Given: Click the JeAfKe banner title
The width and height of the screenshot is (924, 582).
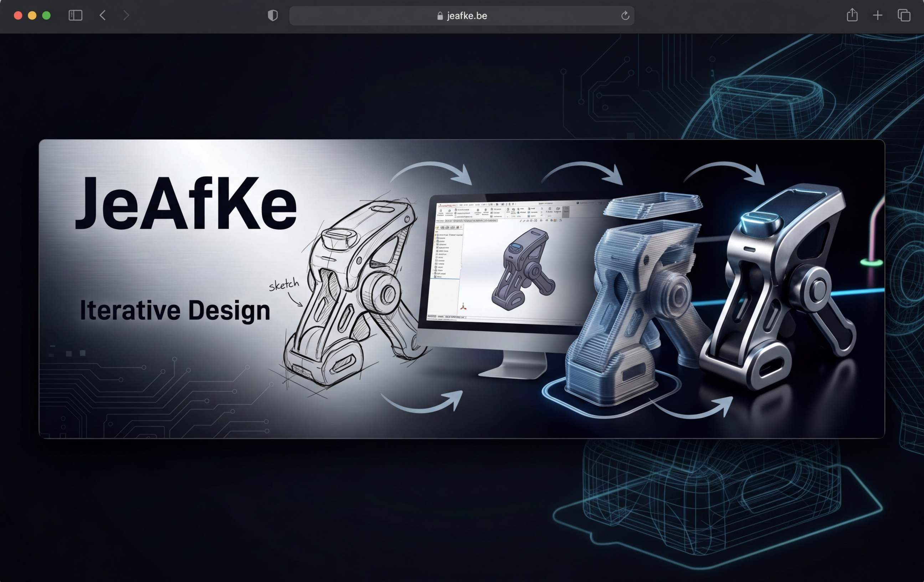Looking at the screenshot, I should [x=186, y=204].
